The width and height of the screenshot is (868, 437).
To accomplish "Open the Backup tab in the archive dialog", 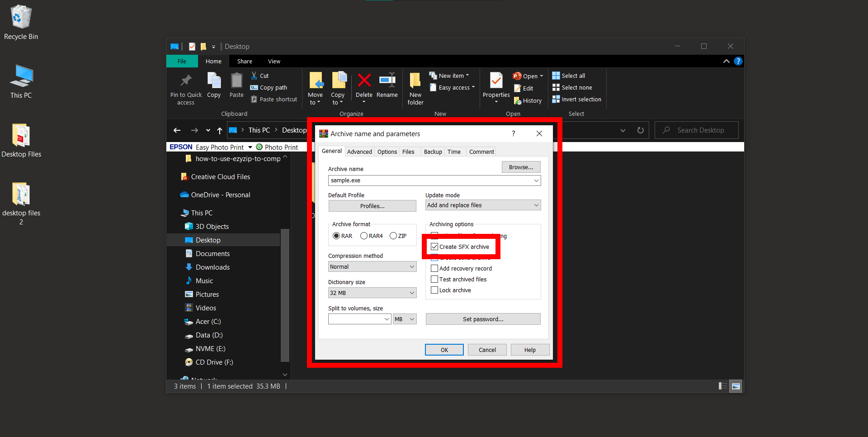I will (x=433, y=152).
